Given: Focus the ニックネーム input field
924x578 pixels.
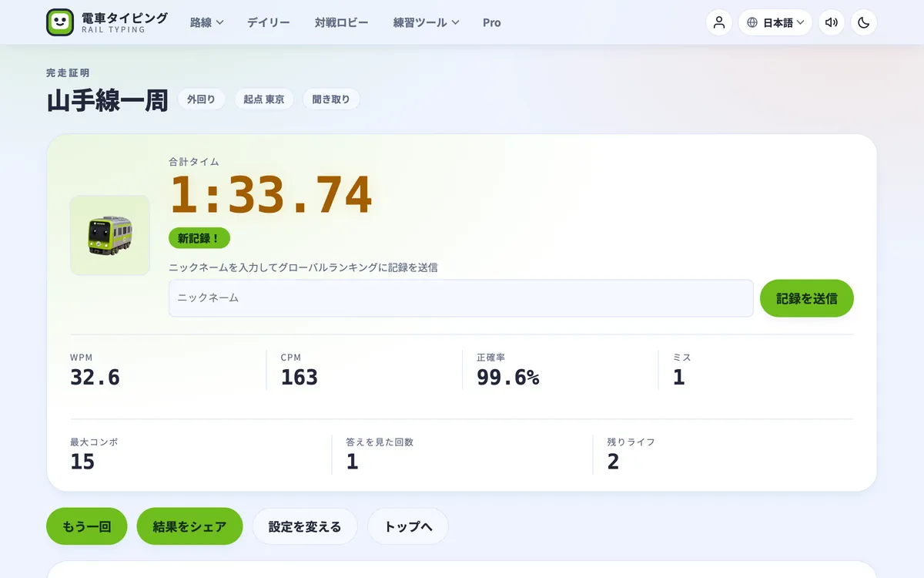Looking at the screenshot, I should coord(460,298).
